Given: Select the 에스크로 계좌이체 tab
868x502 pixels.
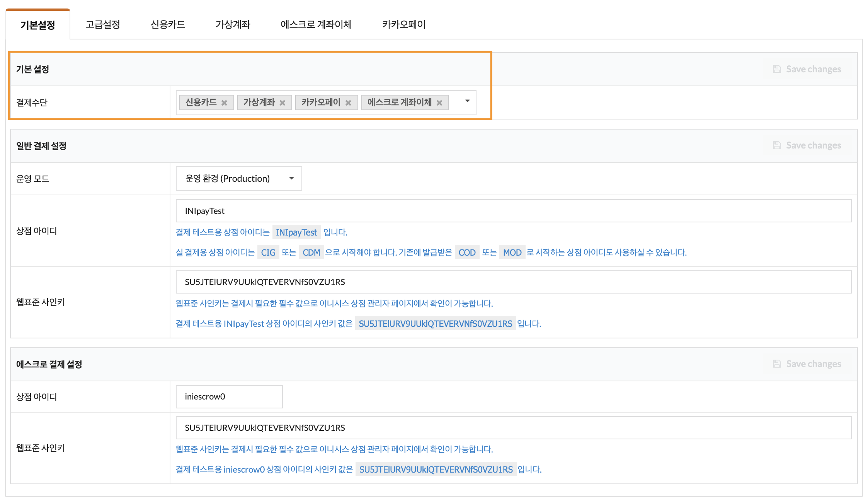Looking at the screenshot, I should tap(316, 24).
